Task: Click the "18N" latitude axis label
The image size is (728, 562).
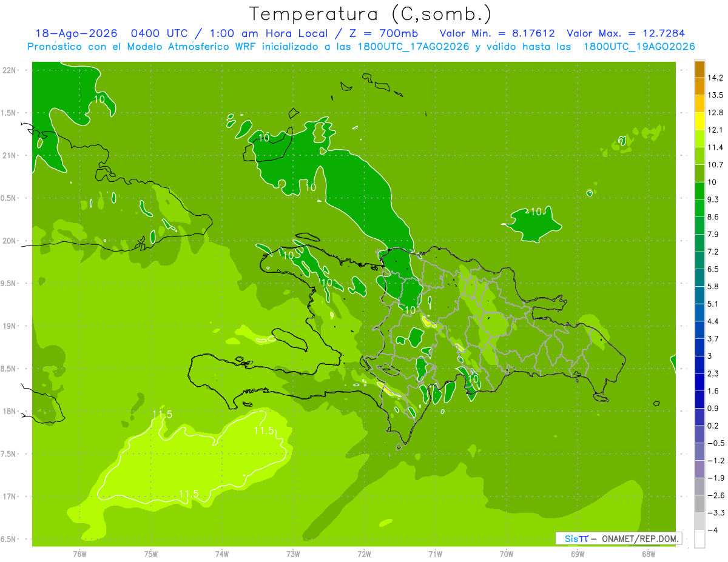Action: coord(9,411)
